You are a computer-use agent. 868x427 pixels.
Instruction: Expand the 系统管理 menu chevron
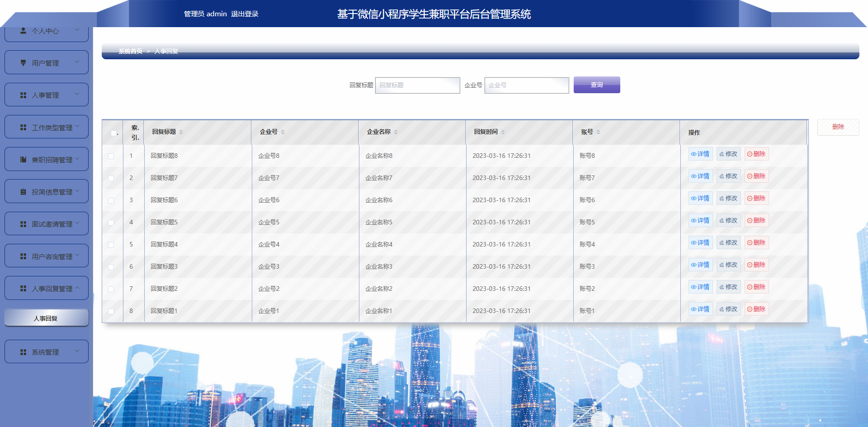(x=77, y=351)
